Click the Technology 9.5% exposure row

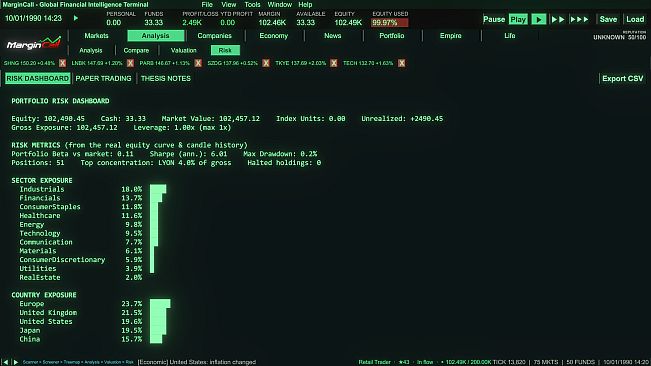[88, 233]
